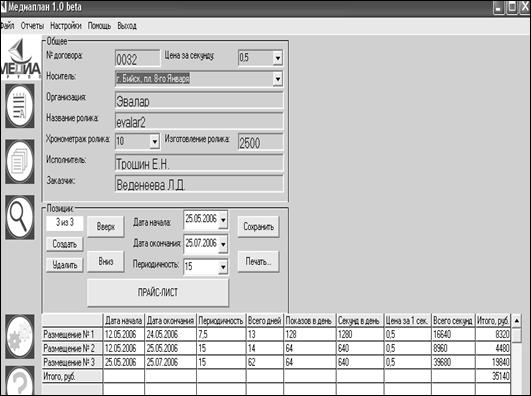This screenshot has height=396, width=531.
Task: Select the Размещение № 2 row header
Action: [x=72, y=348]
